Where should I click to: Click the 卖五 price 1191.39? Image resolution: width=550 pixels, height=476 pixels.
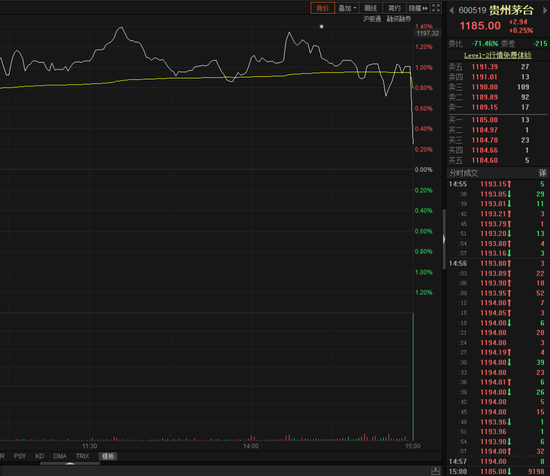pyautogui.click(x=484, y=67)
